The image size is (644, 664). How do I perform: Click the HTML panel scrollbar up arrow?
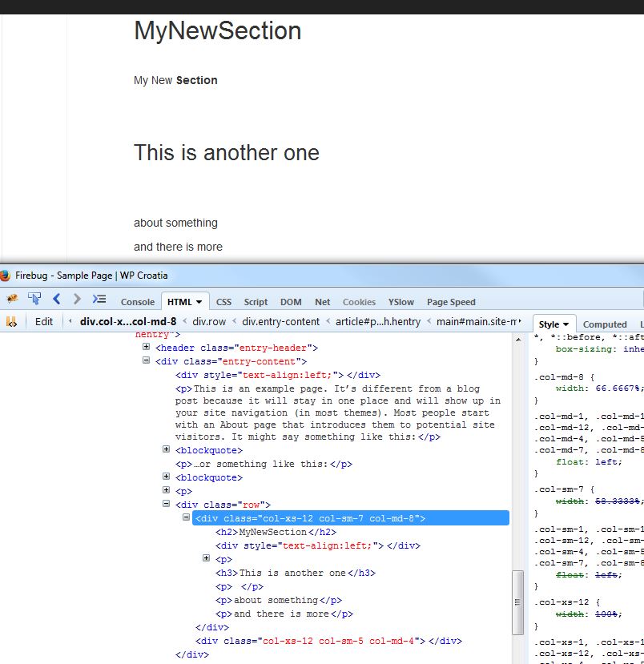coord(518,340)
